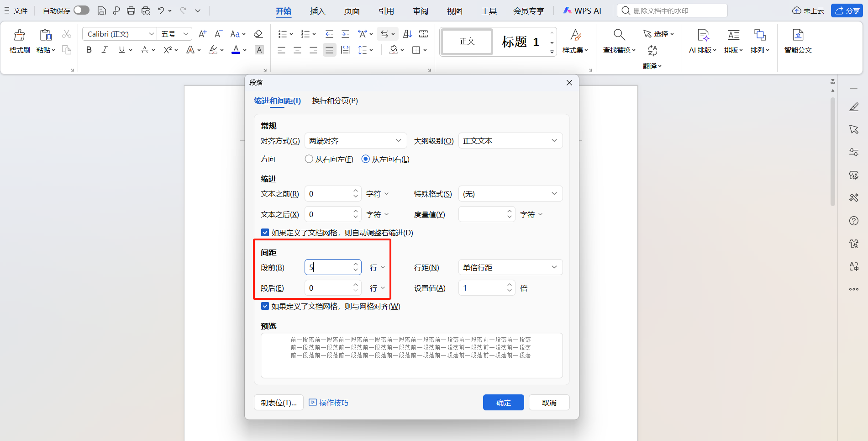
Task: Apply bold formatting
Action: click(x=89, y=50)
